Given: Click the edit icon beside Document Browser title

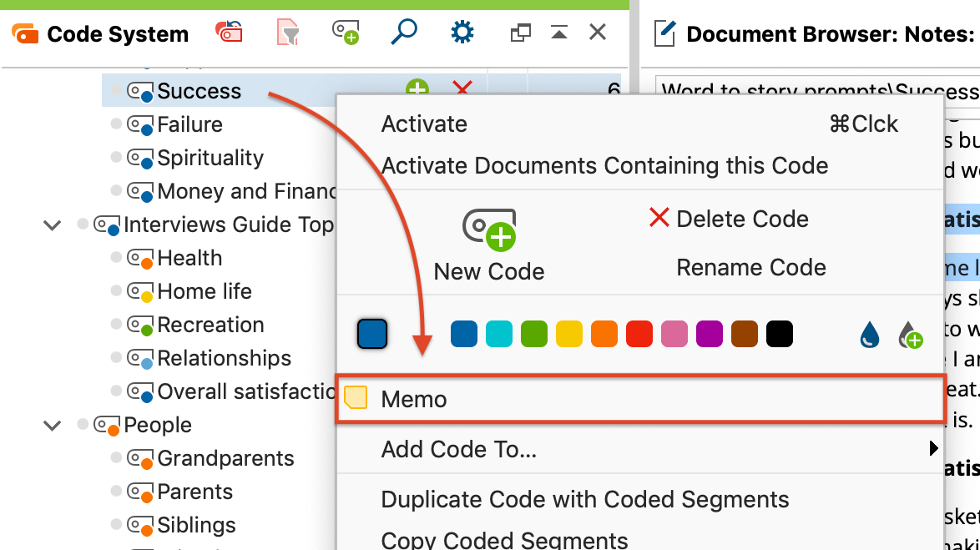Looking at the screenshot, I should coord(664,32).
